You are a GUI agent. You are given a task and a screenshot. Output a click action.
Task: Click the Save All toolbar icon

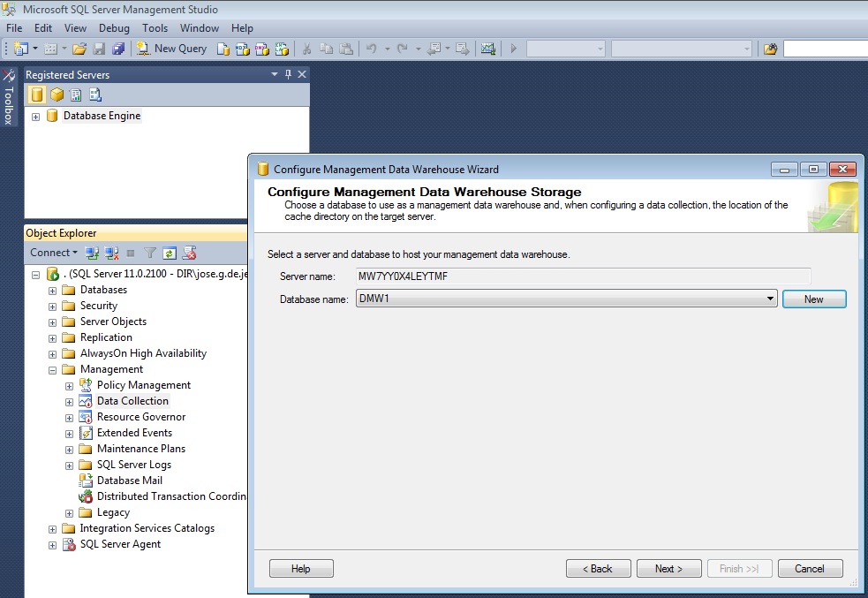point(118,49)
